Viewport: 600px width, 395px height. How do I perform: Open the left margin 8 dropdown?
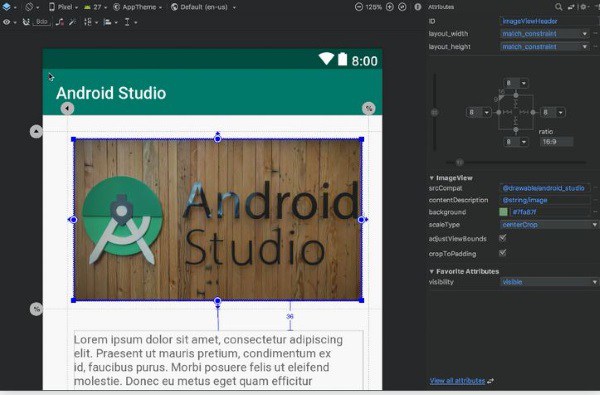click(x=479, y=112)
